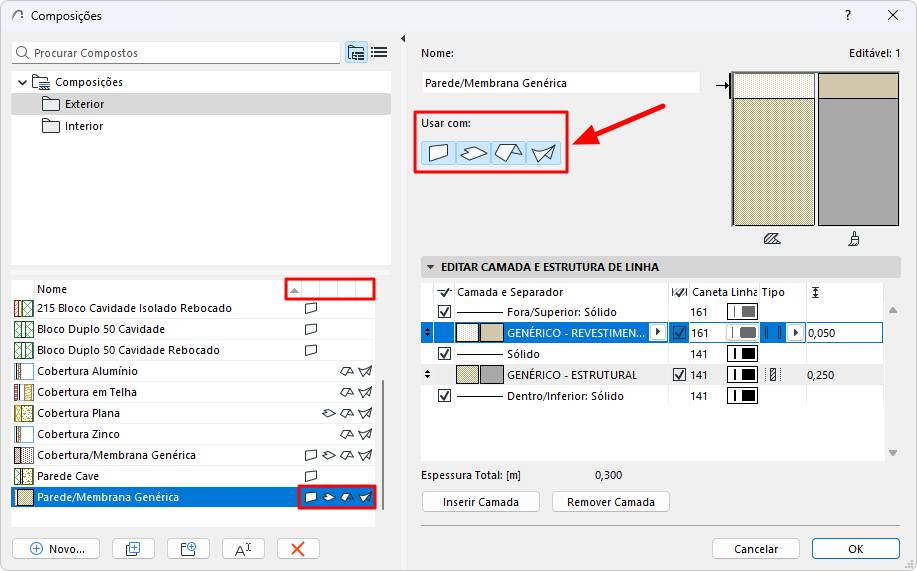Image resolution: width=917 pixels, height=571 pixels.
Task: Toggle end-line checkbox for GENÉRICO - ESTRUTURAL
Action: click(679, 375)
